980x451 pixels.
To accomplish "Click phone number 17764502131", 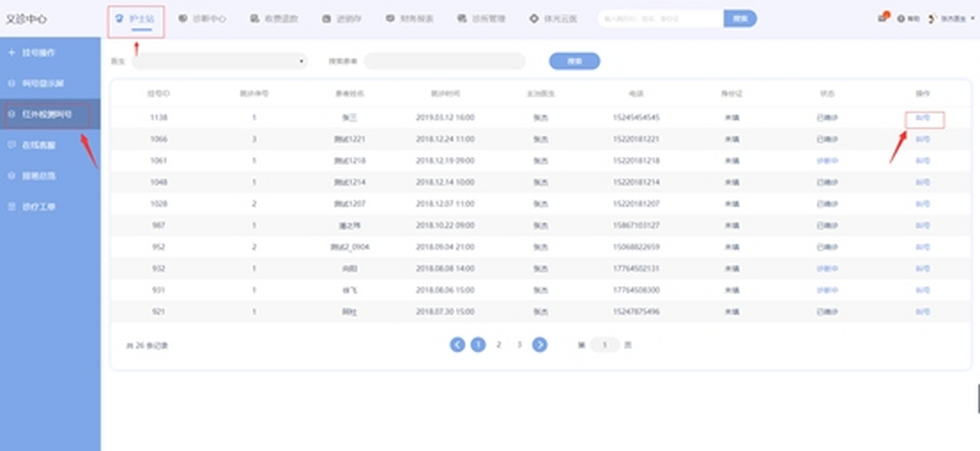I will point(635,268).
